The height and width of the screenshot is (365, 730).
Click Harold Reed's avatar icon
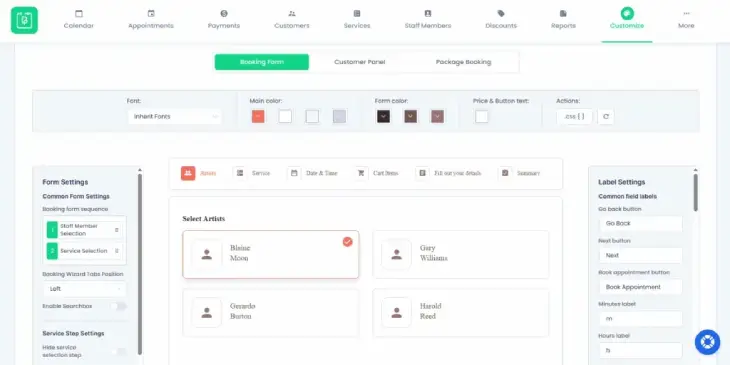(396, 312)
